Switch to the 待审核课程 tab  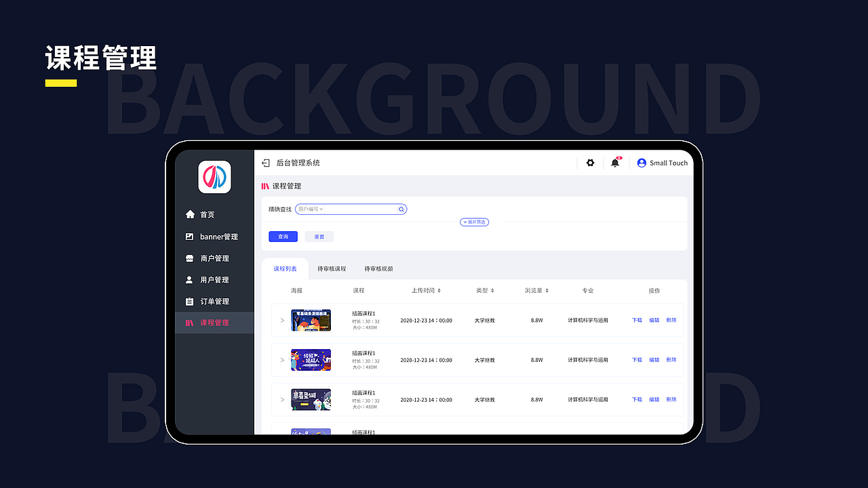tap(332, 269)
